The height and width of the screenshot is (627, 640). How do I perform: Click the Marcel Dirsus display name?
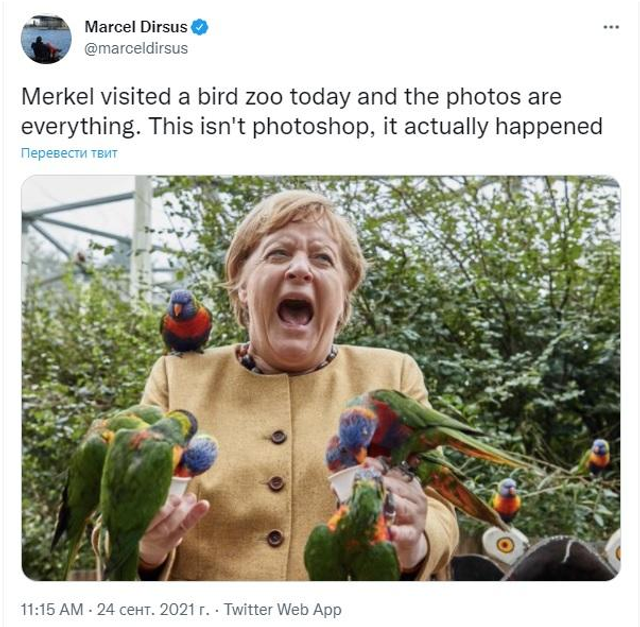coord(137,27)
